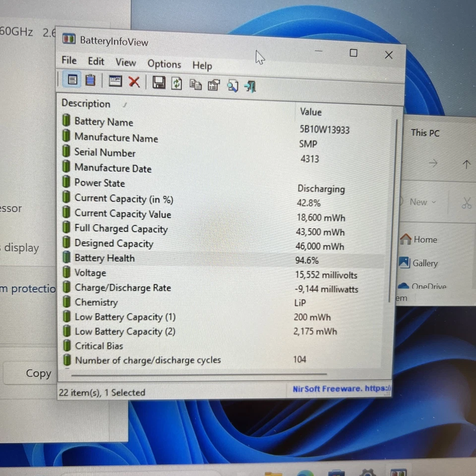The width and height of the screenshot is (476, 476).
Task: Click the value 5B10W13933
Action: tap(324, 129)
